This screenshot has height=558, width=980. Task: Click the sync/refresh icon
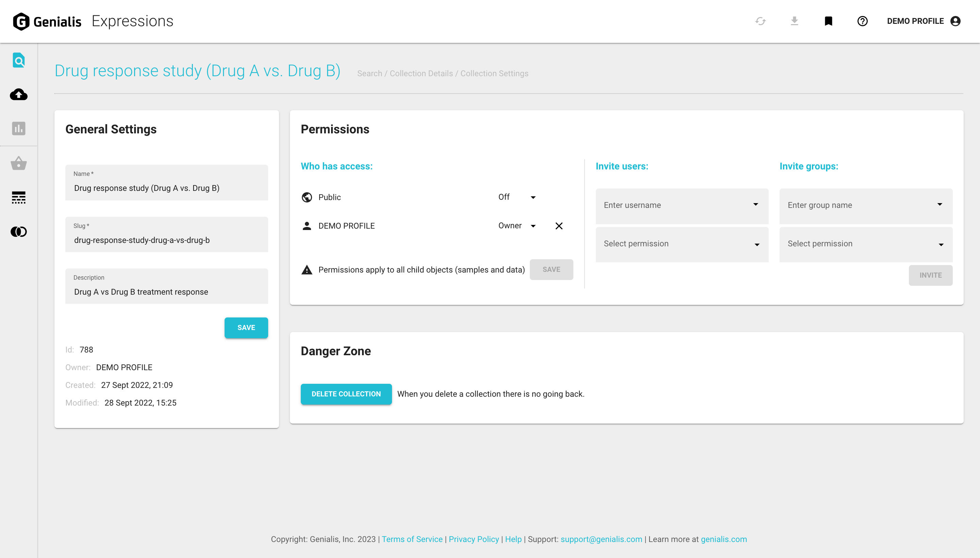(x=761, y=21)
